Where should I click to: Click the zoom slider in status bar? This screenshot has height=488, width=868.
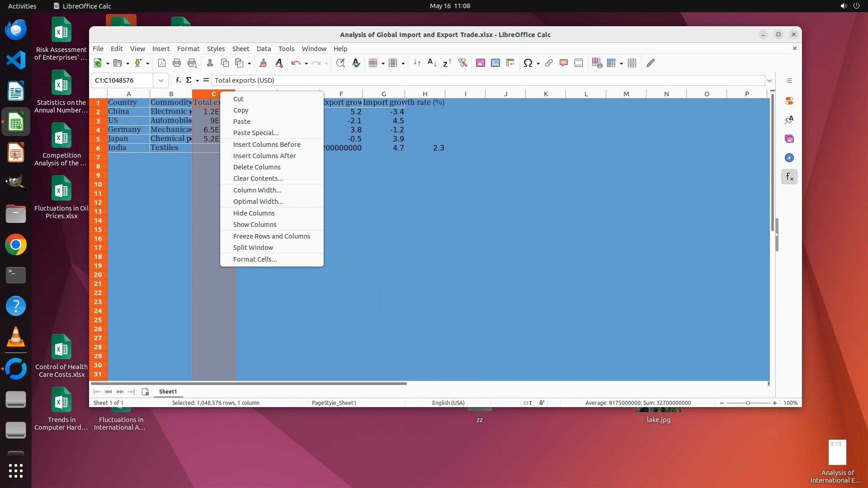point(748,403)
